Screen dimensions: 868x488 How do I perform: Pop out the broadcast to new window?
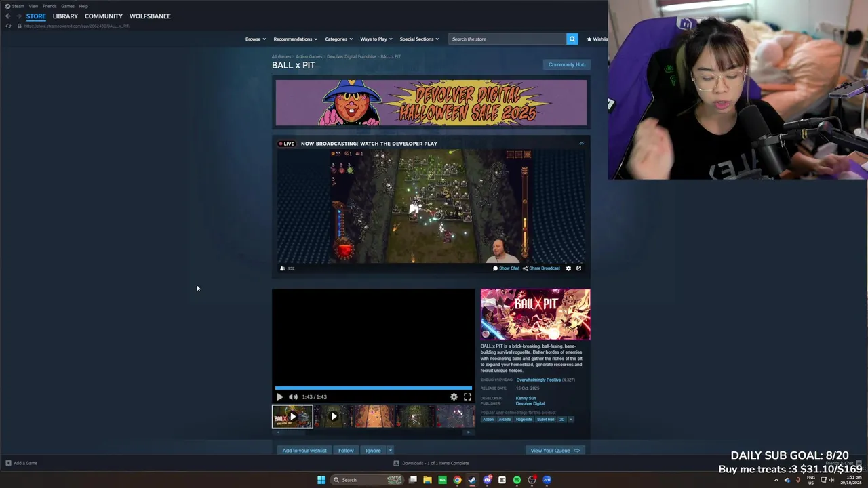pyautogui.click(x=578, y=268)
